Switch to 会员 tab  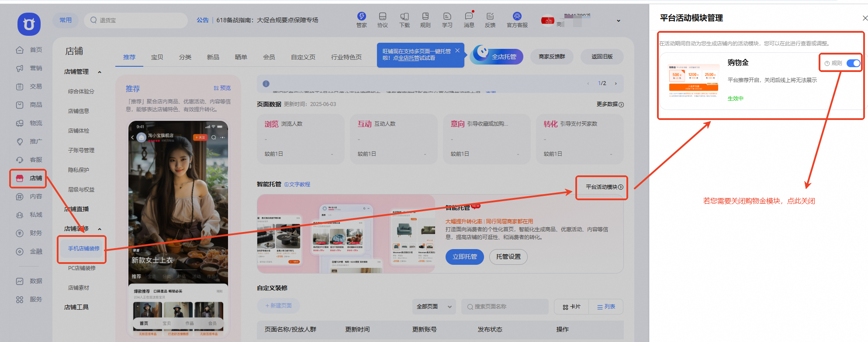(269, 57)
